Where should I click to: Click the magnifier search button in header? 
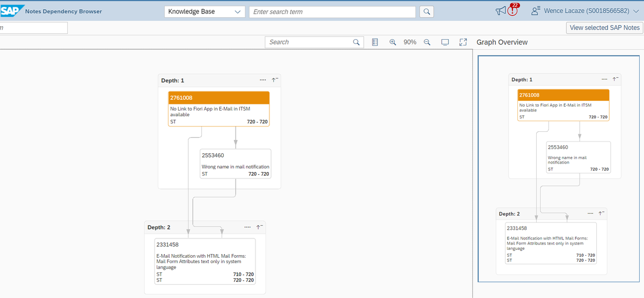point(427,12)
